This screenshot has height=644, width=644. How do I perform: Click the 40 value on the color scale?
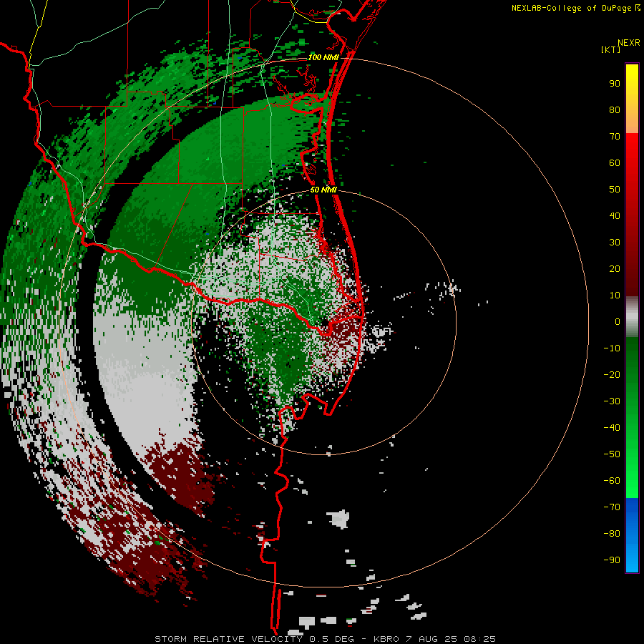point(615,215)
